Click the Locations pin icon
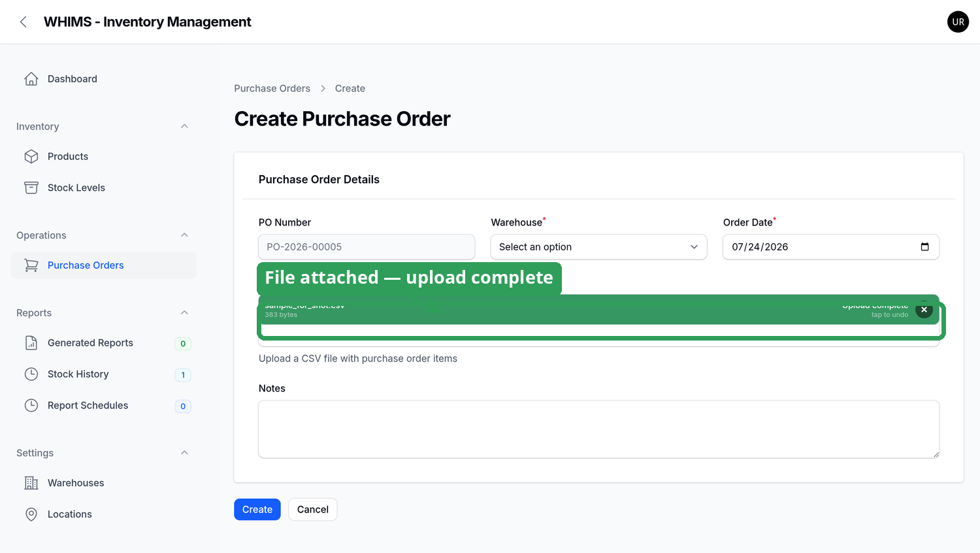The width and height of the screenshot is (980, 553). pyautogui.click(x=31, y=514)
